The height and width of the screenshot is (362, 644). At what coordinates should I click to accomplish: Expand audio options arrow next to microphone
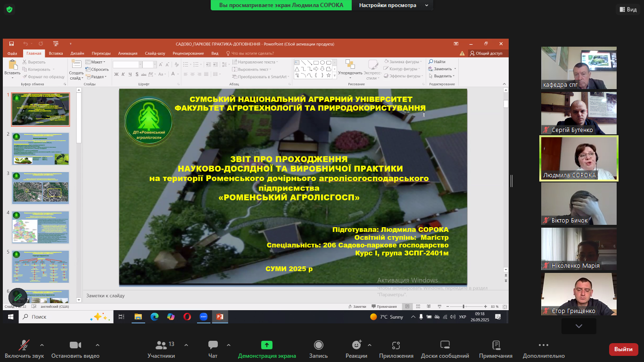pos(42,345)
